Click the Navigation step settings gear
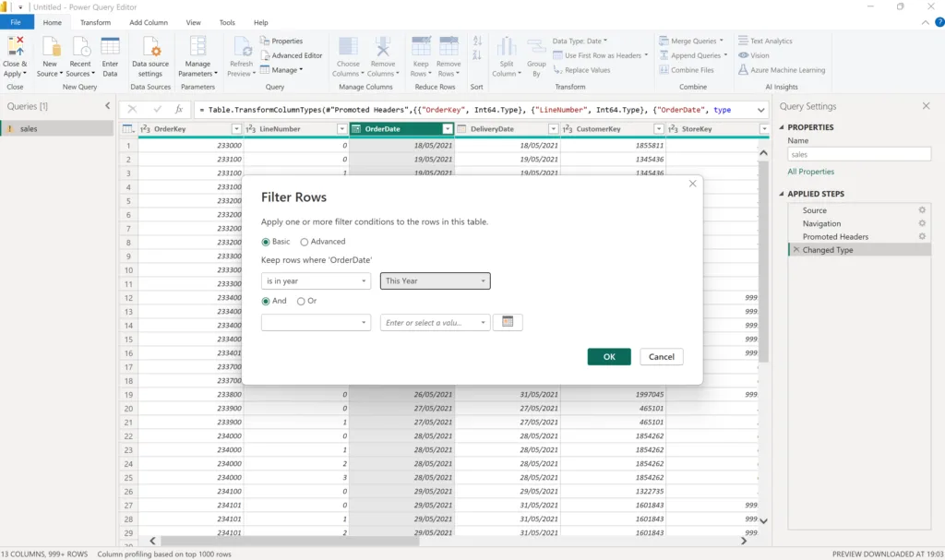945x560 pixels. 922,223
